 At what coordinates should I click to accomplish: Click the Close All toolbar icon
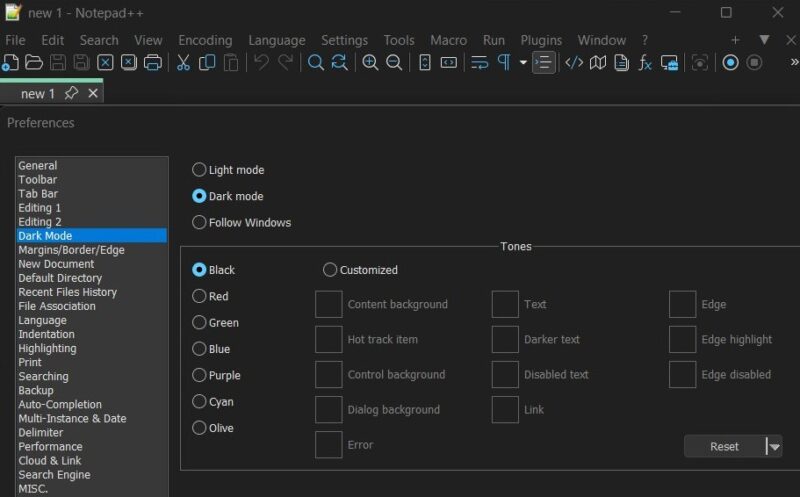[129, 63]
